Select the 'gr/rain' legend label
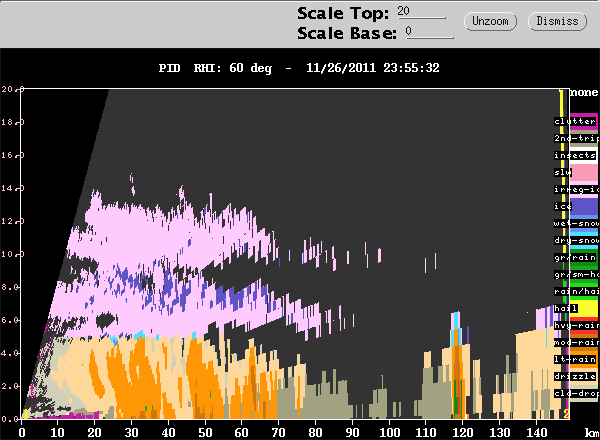 coord(575,257)
